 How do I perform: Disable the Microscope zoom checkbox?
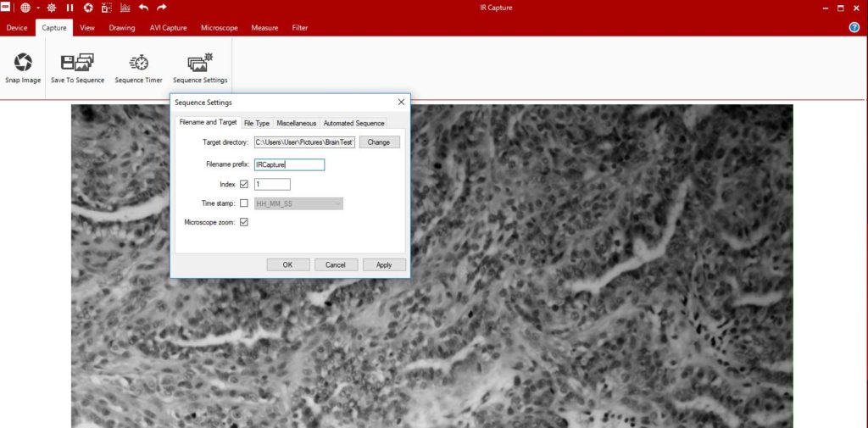(244, 222)
